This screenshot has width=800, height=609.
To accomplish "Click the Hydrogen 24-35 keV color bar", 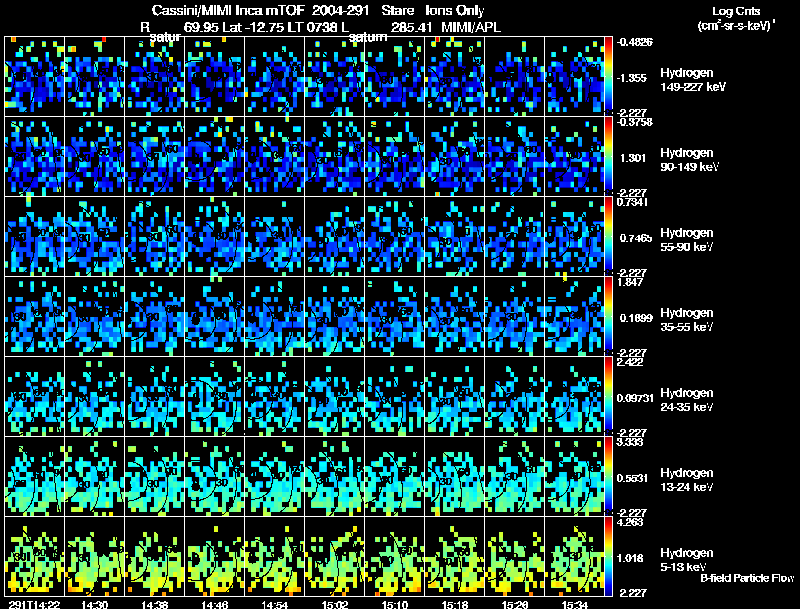I will coord(608,396).
